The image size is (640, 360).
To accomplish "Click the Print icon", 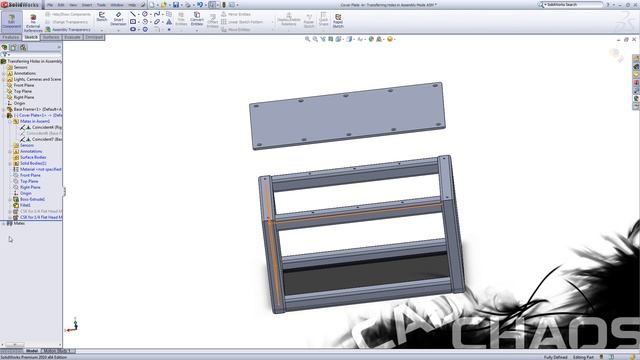I will [188, 5].
